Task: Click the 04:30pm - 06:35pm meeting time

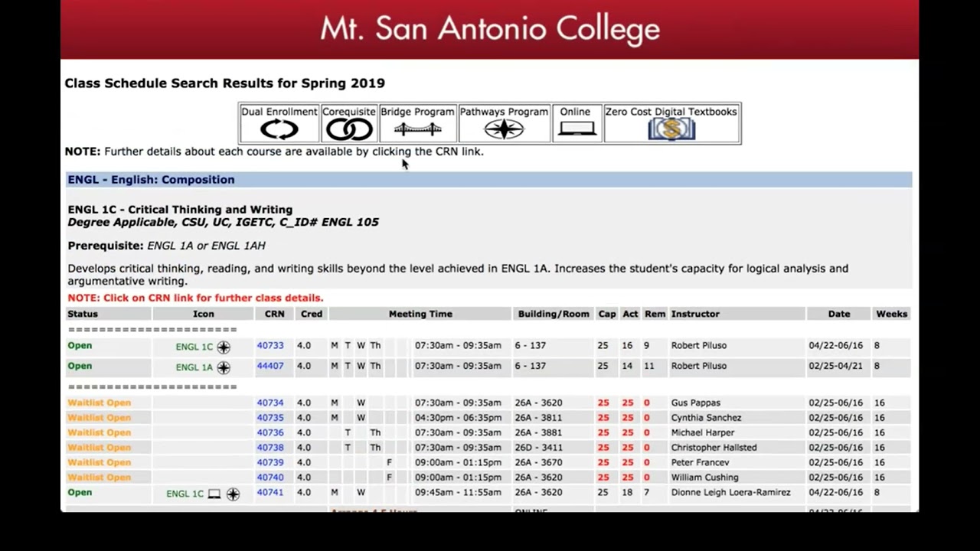Action: (458, 418)
